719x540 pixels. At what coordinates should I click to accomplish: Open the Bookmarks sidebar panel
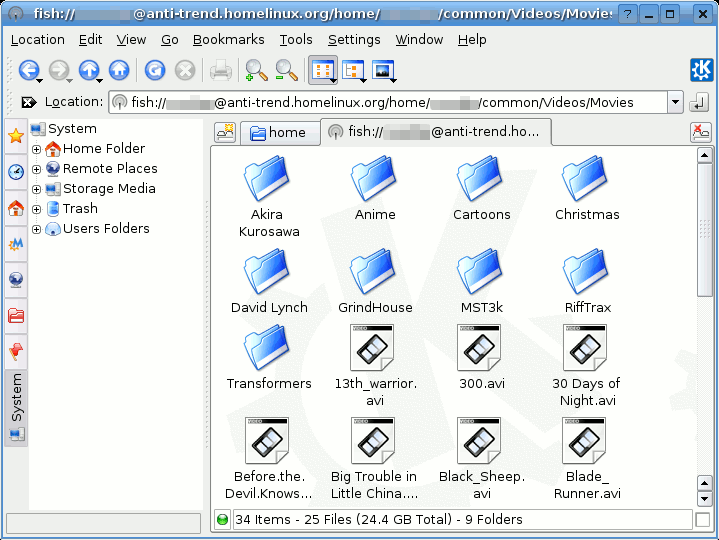click(16, 136)
